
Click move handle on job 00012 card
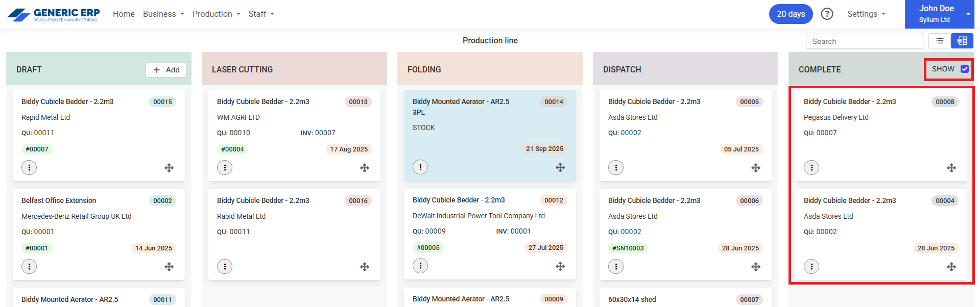tap(560, 266)
